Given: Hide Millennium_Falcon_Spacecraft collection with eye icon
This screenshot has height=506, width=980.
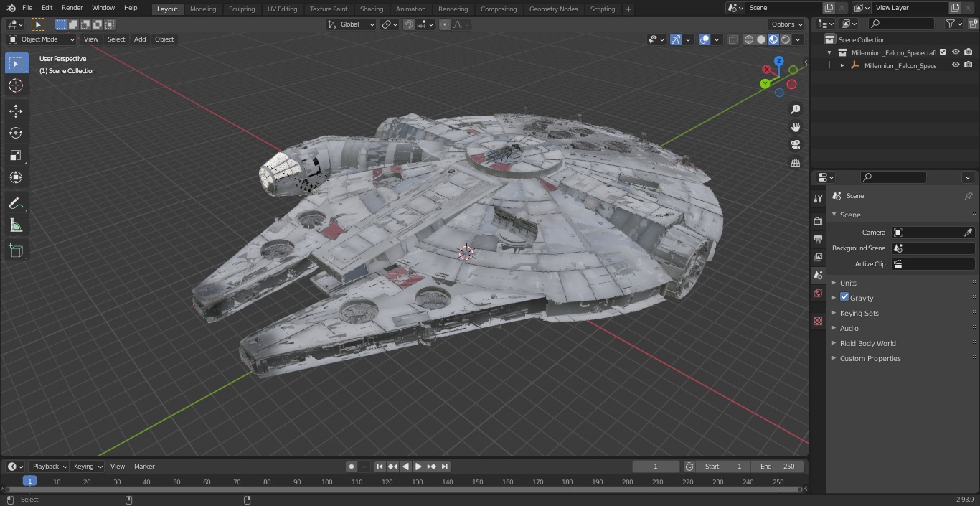Looking at the screenshot, I should [956, 52].
